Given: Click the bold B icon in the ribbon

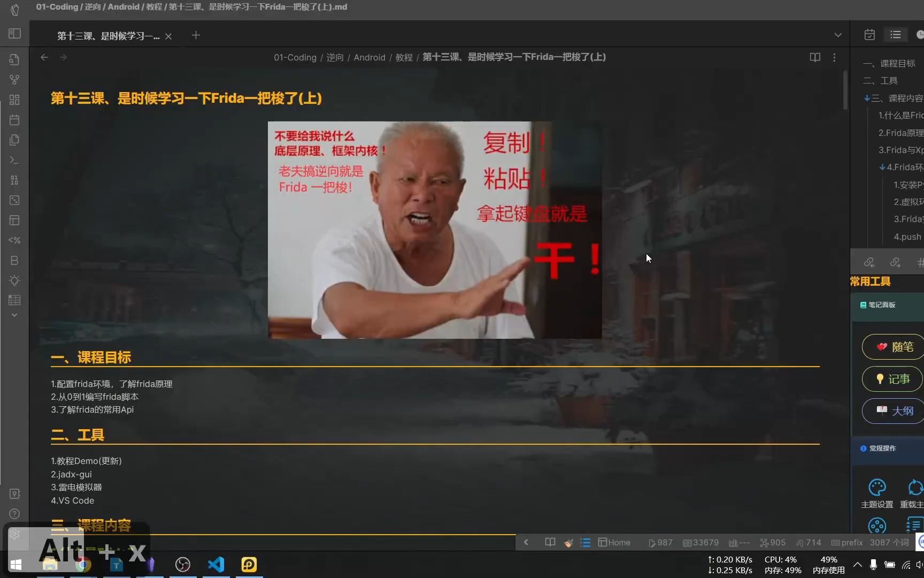Looking at the screenshot, I should pyautogui.click(x=14, y=261).
